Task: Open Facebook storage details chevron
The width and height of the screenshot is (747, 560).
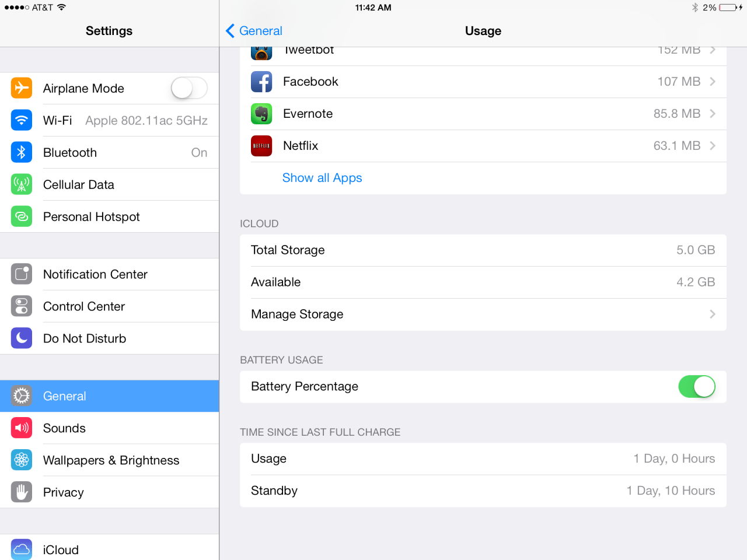Action: [x=713, y=82]
